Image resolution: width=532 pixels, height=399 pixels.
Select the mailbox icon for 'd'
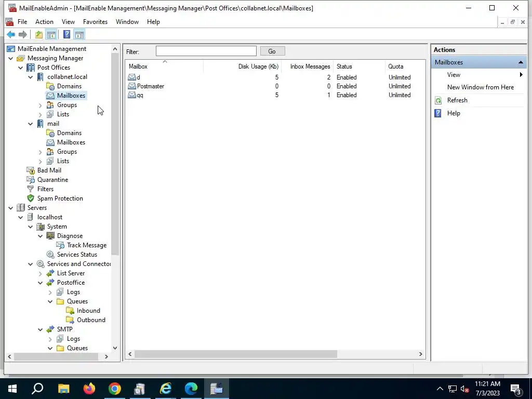131,77
